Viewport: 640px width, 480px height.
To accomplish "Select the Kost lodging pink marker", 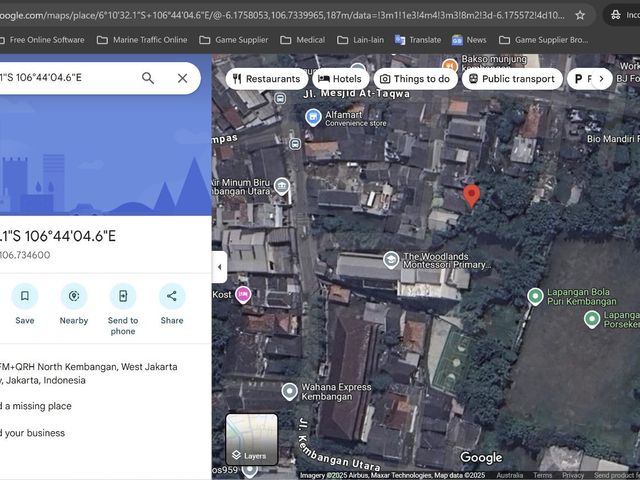I will 243,295.
